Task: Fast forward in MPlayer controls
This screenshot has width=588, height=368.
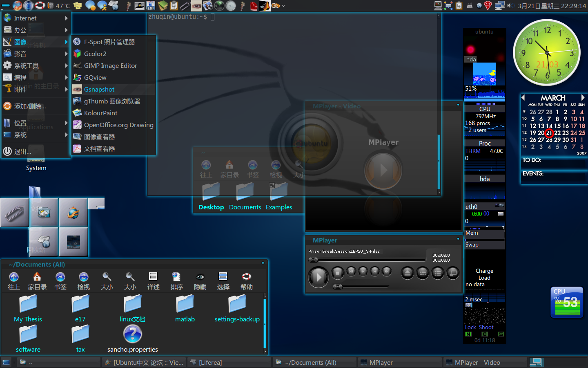Action: [375, 271]
